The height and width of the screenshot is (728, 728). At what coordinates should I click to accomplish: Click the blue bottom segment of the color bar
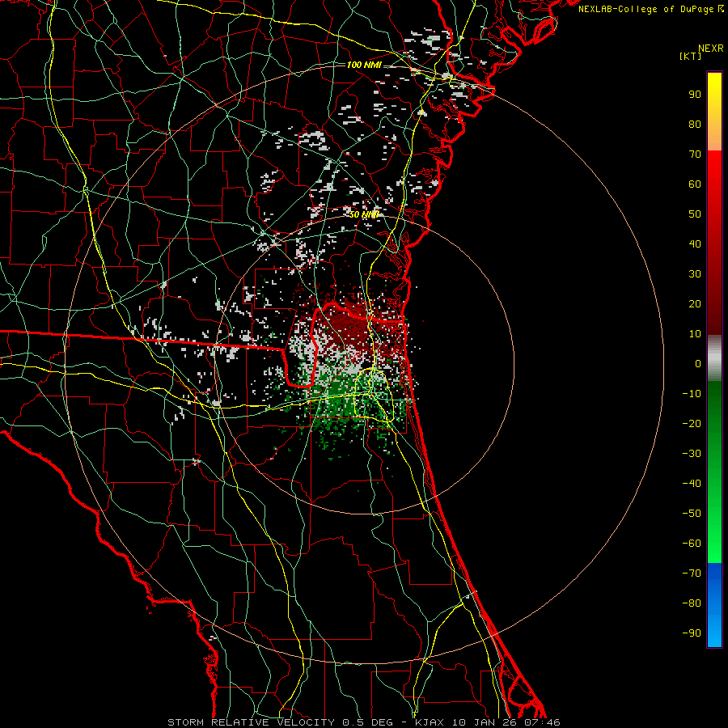pyautogui.click(x=714, y=605)
